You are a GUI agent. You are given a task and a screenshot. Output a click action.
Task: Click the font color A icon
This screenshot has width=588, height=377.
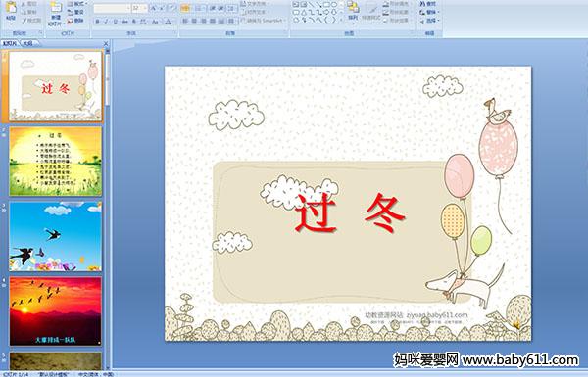[168, 22]
